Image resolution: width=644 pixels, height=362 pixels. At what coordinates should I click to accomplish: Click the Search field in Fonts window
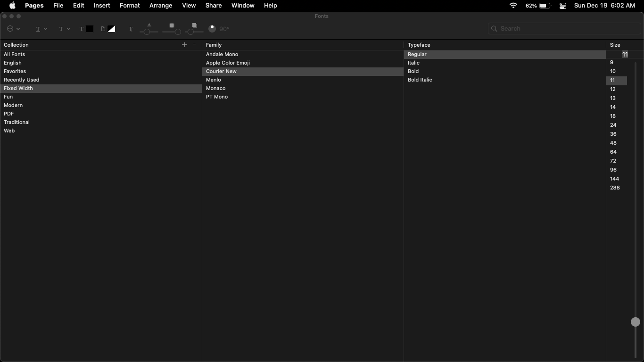coord(564,29)
